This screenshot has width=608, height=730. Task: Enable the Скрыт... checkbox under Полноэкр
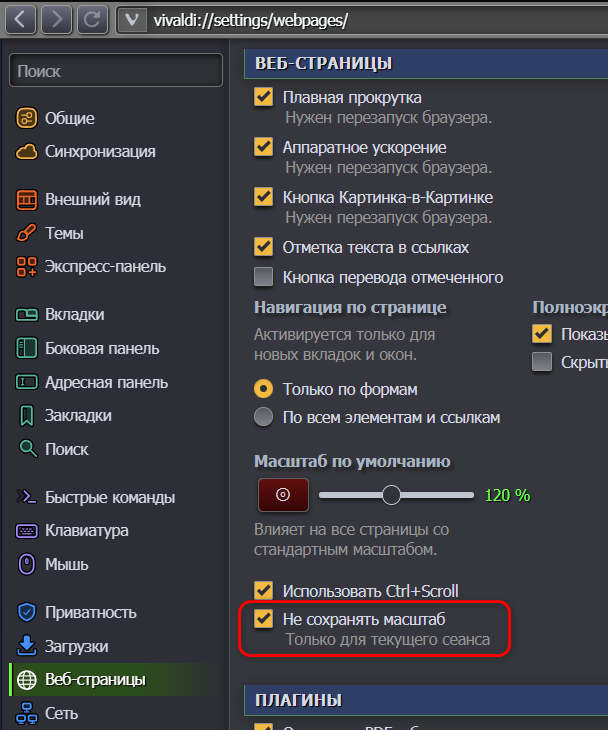(542, 362)
